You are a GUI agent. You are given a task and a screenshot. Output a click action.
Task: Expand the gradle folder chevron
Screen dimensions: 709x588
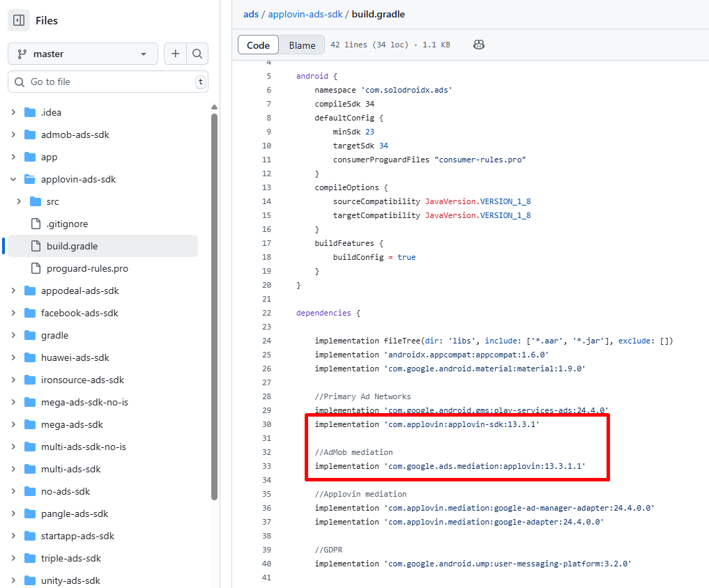coord(13,335)
